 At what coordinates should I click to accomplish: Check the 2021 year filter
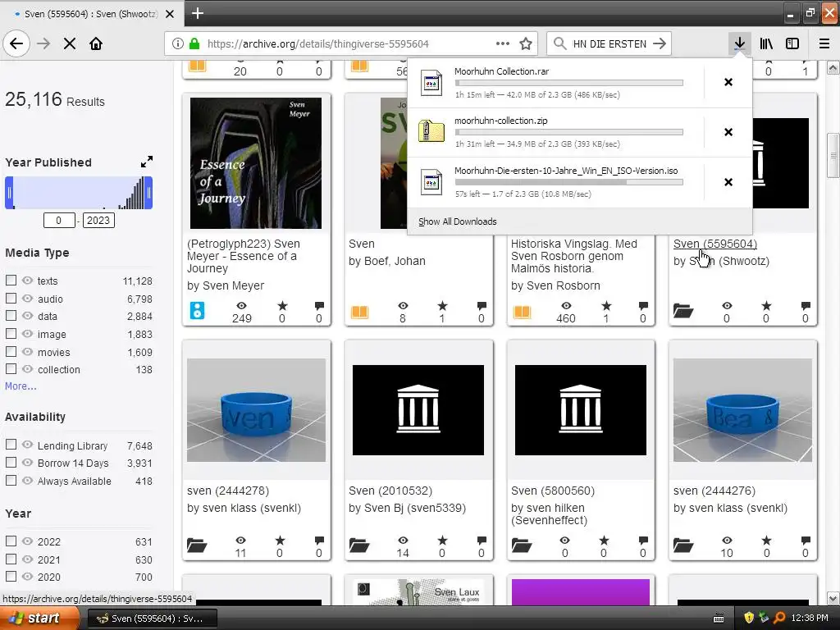(11, 559)
